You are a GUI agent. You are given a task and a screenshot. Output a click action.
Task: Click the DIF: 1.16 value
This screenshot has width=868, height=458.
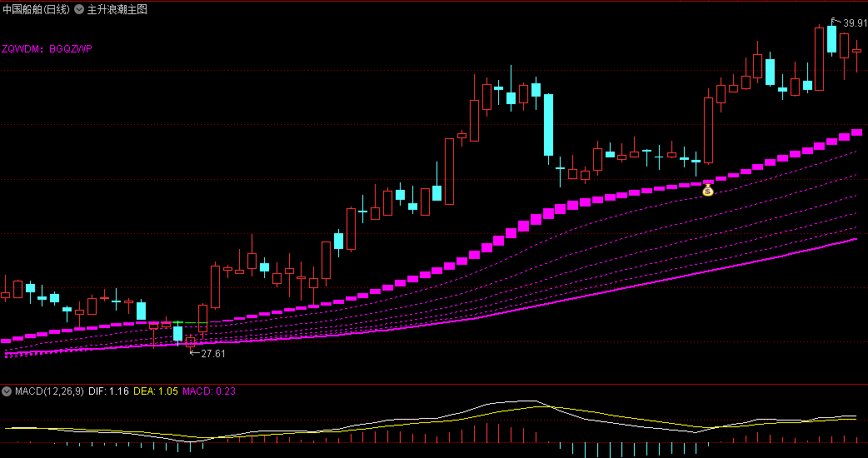108,391
